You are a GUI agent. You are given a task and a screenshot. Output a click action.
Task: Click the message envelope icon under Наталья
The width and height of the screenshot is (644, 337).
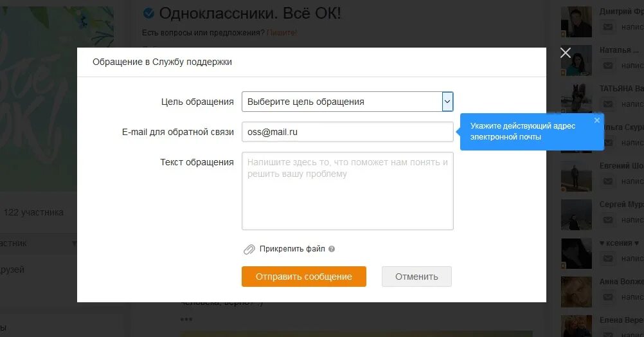(x=608, y=66)
